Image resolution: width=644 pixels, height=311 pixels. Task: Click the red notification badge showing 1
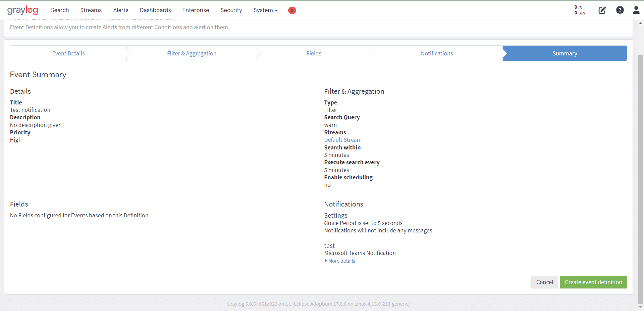tap(291, 10)
